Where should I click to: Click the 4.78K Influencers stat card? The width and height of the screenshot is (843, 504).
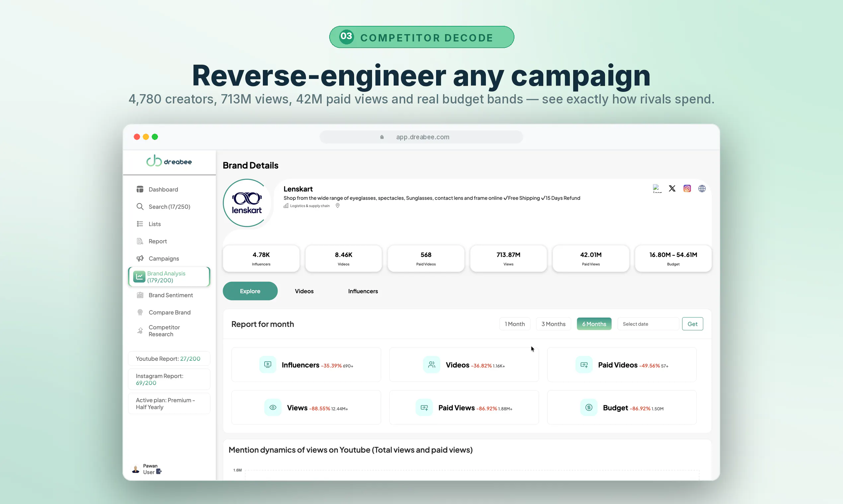261,258
